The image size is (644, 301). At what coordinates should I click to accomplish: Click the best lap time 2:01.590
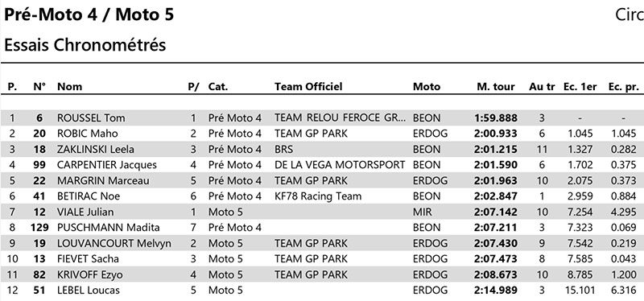pyautogui.click(x=495, y=165)
